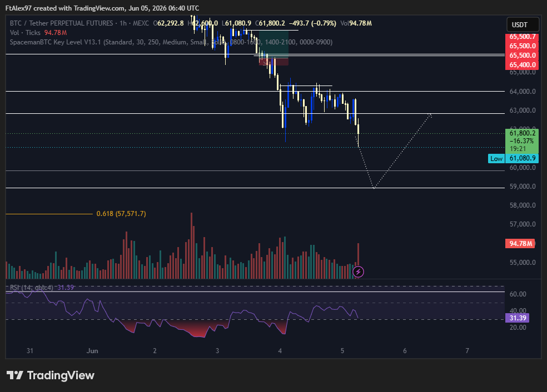Click the 59,000.0 price axis label
Screen dimensions: 547x392
[x=522, y=187]
